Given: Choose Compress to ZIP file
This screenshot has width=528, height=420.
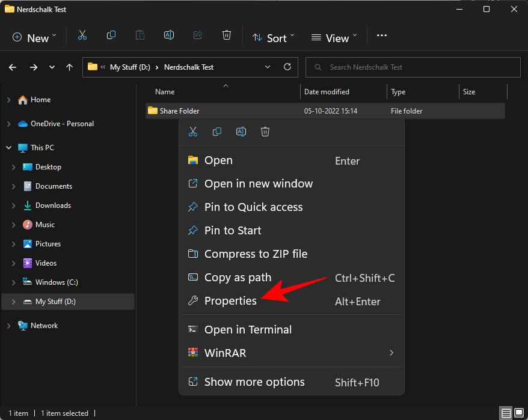Looking at the screenshot, I should tap(256, 254).
